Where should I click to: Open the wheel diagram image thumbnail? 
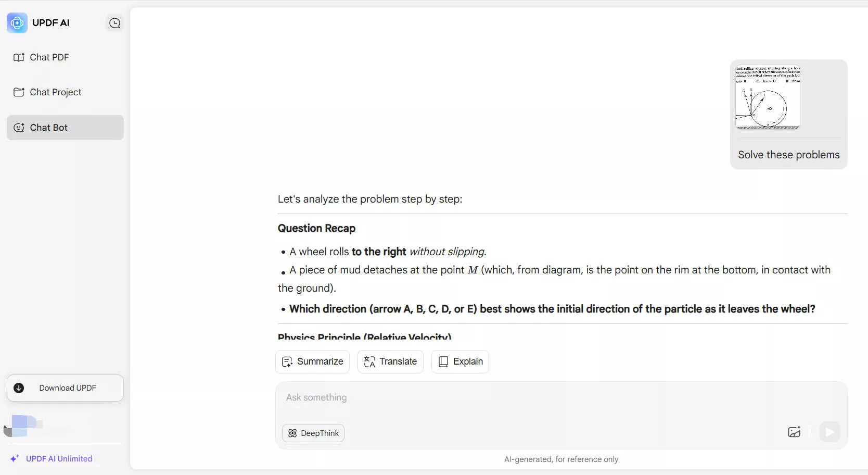(x=768, y=97)
